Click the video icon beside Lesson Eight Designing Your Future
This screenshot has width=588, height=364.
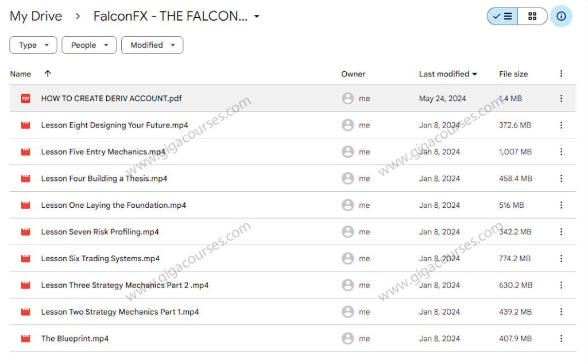25,125
